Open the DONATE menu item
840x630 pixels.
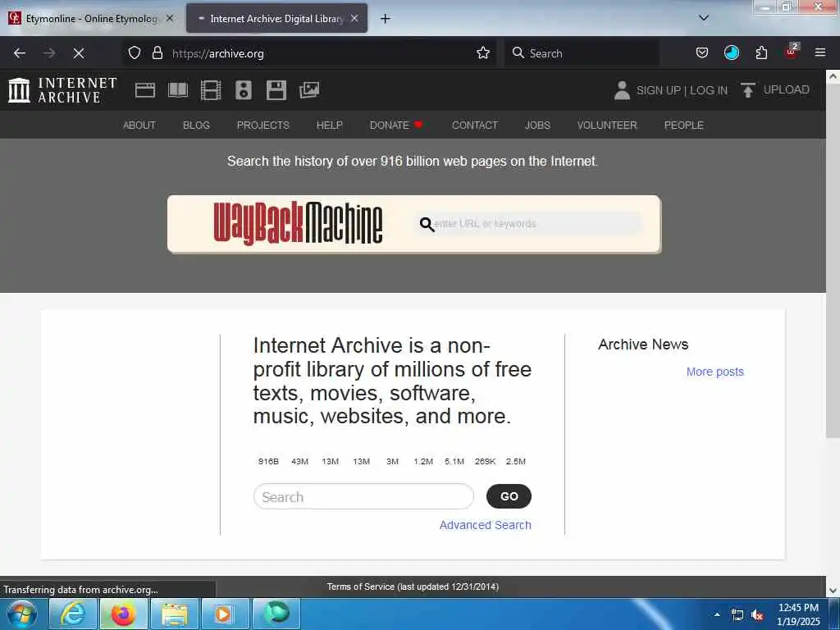coord(396,125)
